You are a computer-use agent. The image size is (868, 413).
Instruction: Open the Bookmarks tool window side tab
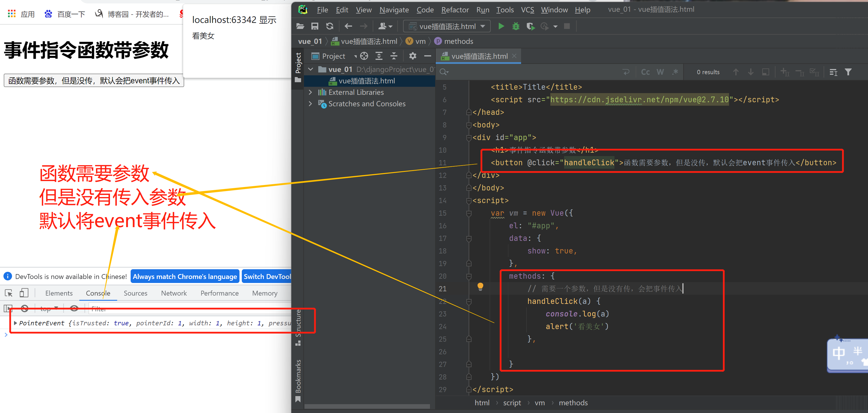coord(298,381)
